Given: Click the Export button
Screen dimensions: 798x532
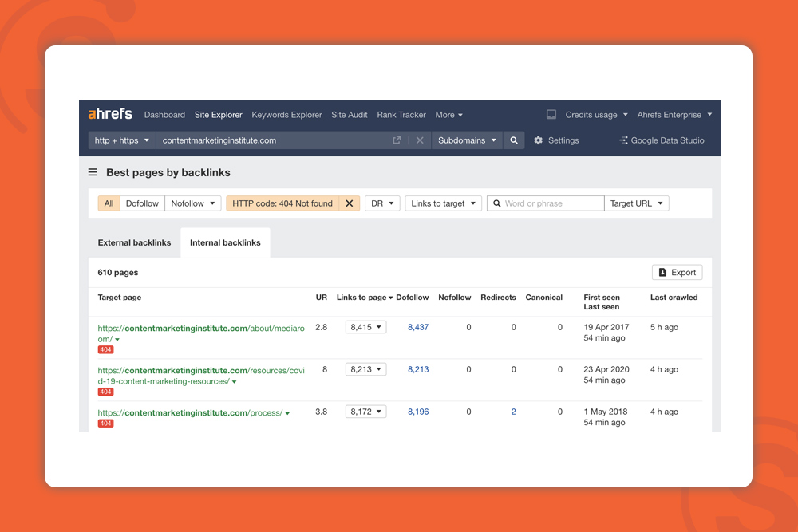Looking at the screenshot, I should click(677, 273).
